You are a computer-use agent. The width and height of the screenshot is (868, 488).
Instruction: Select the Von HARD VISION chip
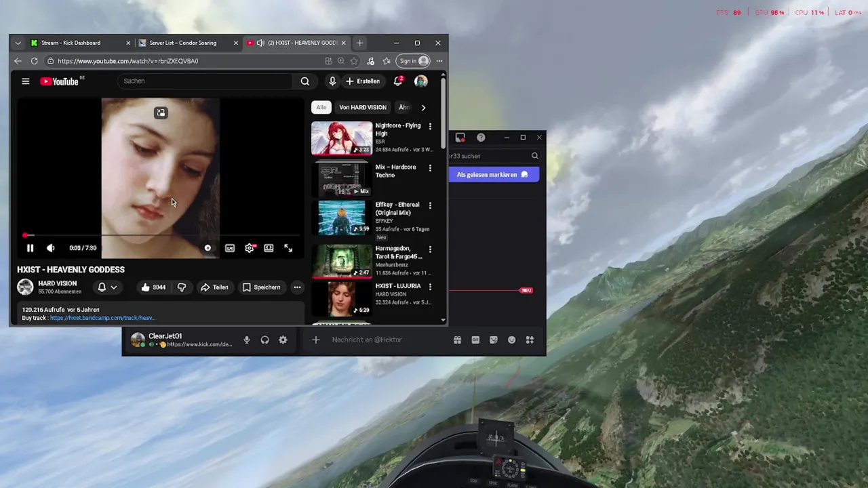point(363,107)
